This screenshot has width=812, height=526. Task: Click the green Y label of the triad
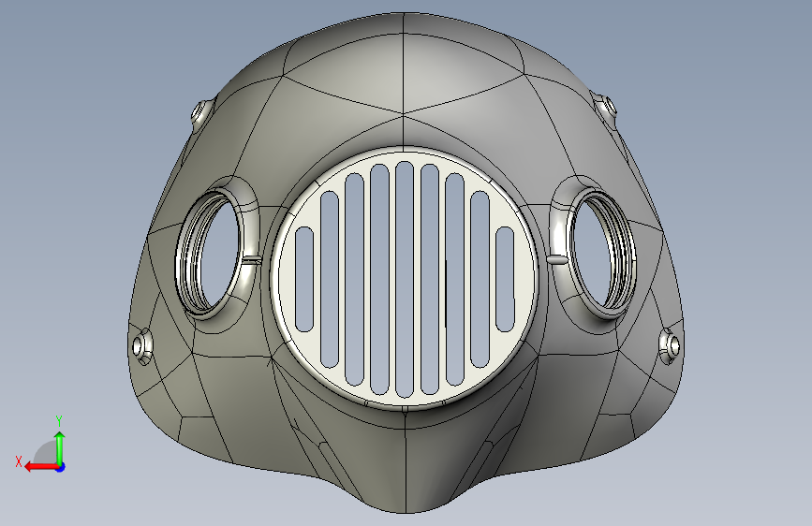tap(59, 421)
